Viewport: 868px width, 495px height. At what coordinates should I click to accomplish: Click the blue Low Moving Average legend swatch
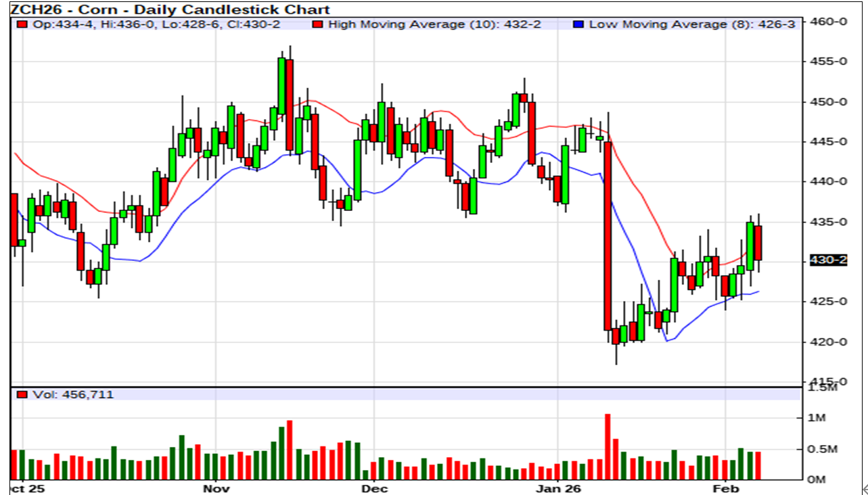578,25
